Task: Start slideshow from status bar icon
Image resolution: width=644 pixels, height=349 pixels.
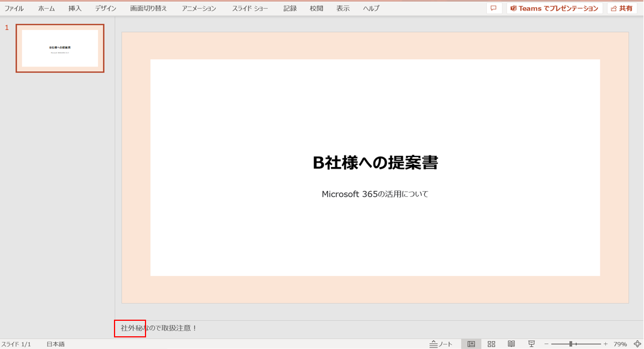Action: coord(532,344)
